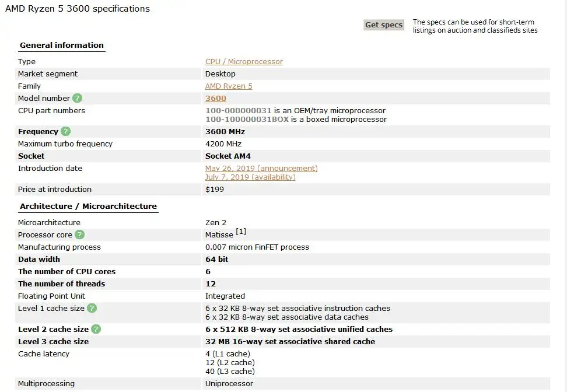
Task: Click help icon beside Level 2 cache size
Action: coord(96,329)
